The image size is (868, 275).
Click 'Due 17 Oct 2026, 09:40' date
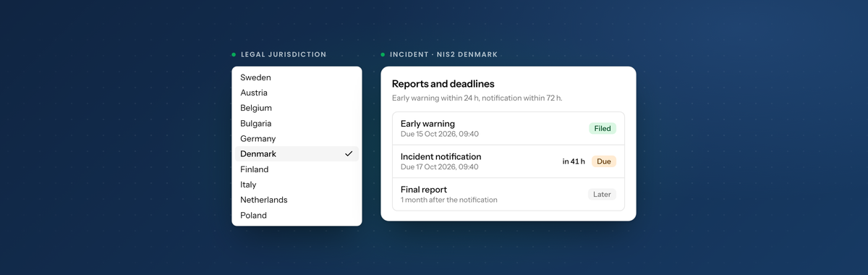pyautogui.click(x=440, y=167)
